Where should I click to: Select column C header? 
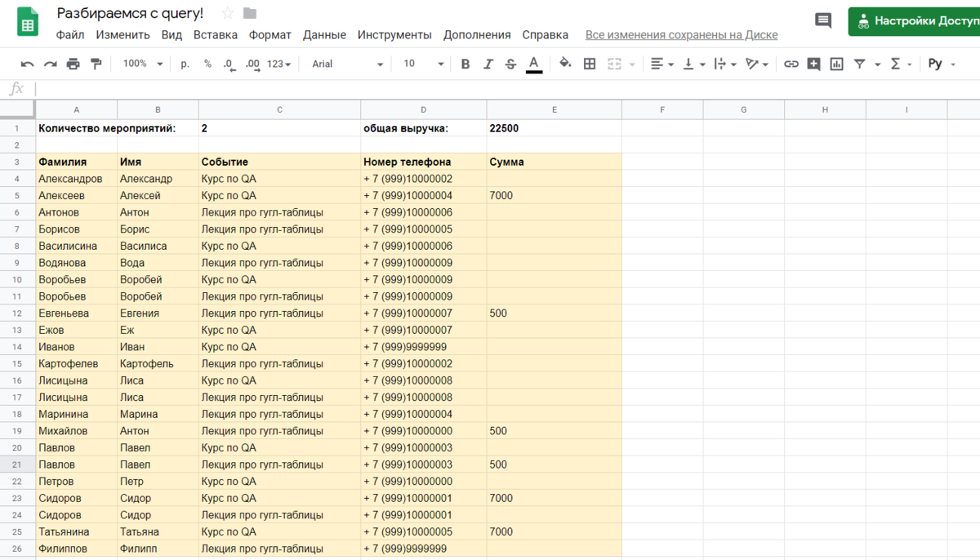tap(279, 109)
